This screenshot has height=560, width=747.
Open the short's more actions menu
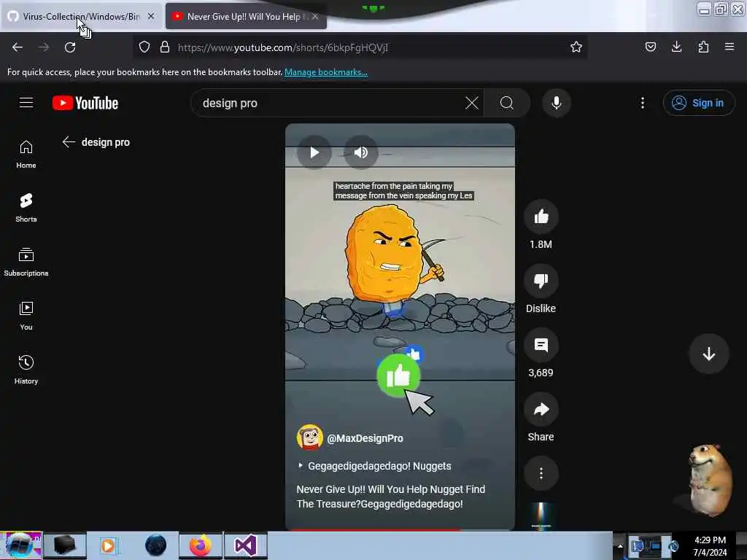coord(541,473)
